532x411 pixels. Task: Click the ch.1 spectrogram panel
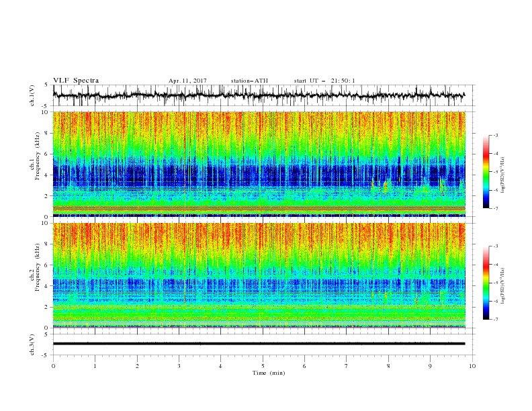pyautogui.click(x=259, y=164)
